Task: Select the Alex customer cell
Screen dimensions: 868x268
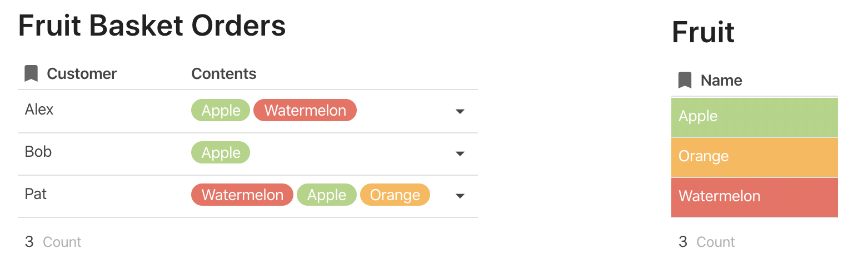Action: point(39,110)
